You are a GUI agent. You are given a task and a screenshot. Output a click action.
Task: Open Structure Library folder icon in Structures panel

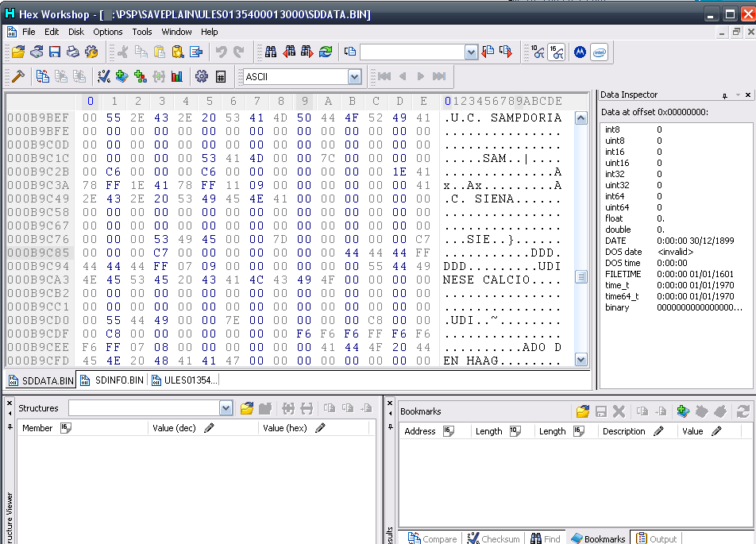(x=247, y=409)
